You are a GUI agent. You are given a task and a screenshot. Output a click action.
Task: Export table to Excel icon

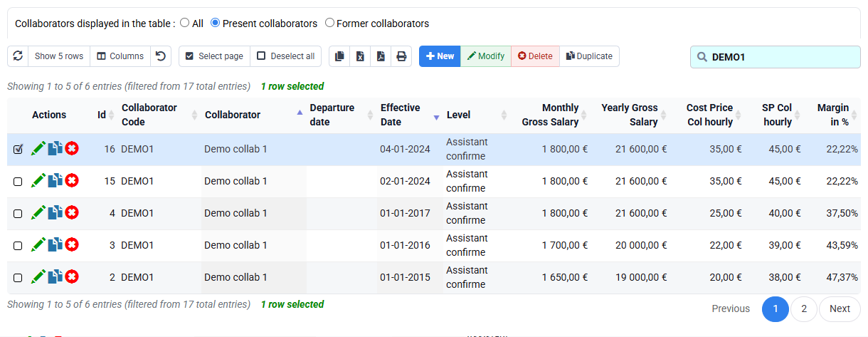pos(361,56)
